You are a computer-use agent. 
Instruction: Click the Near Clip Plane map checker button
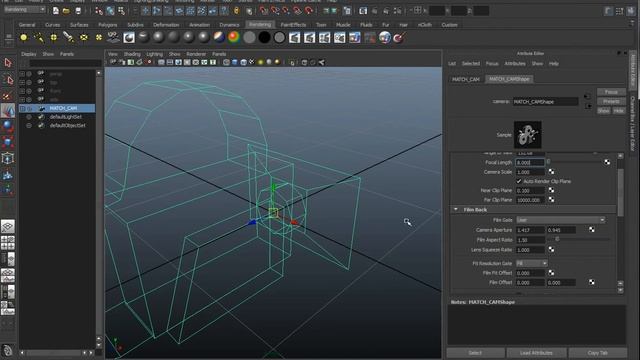551,190
